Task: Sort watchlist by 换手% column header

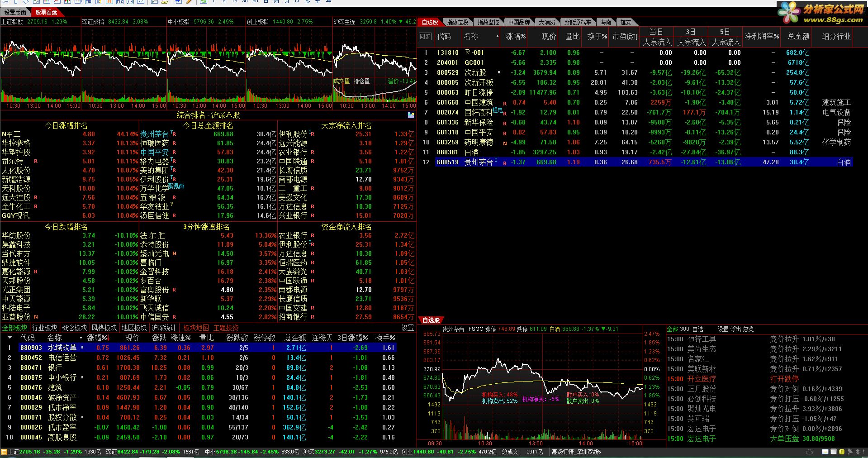Action: pyautogui.click(x=597, y=36)
